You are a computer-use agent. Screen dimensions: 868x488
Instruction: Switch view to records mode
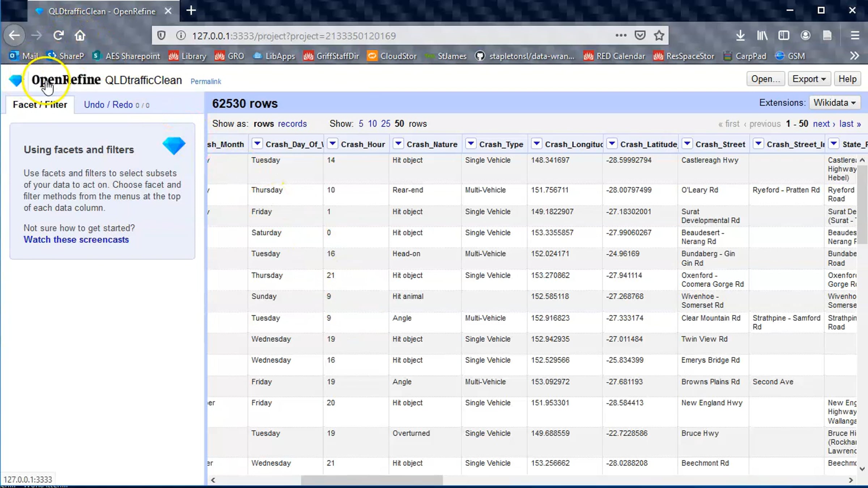click(x=292, y=124)
